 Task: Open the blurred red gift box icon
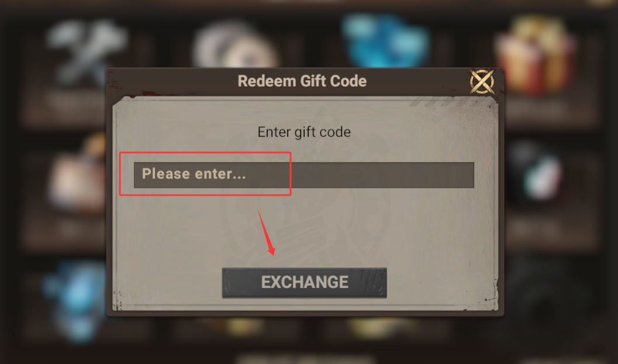tap(536, 55)
